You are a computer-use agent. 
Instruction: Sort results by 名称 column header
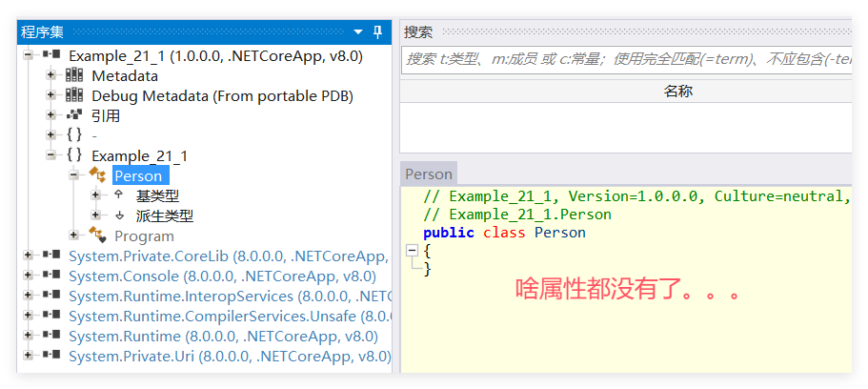point(678,92)
